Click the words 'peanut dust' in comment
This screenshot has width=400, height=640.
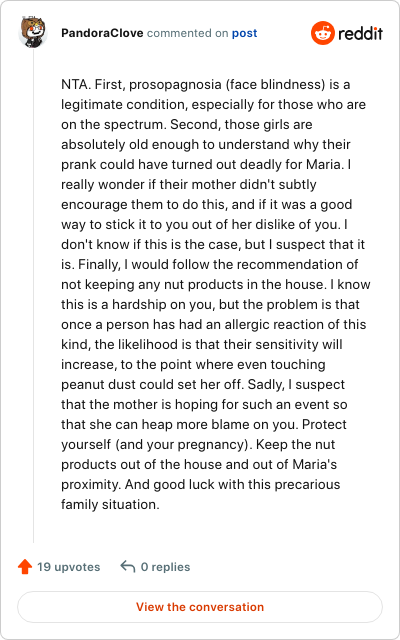point(98,384)
